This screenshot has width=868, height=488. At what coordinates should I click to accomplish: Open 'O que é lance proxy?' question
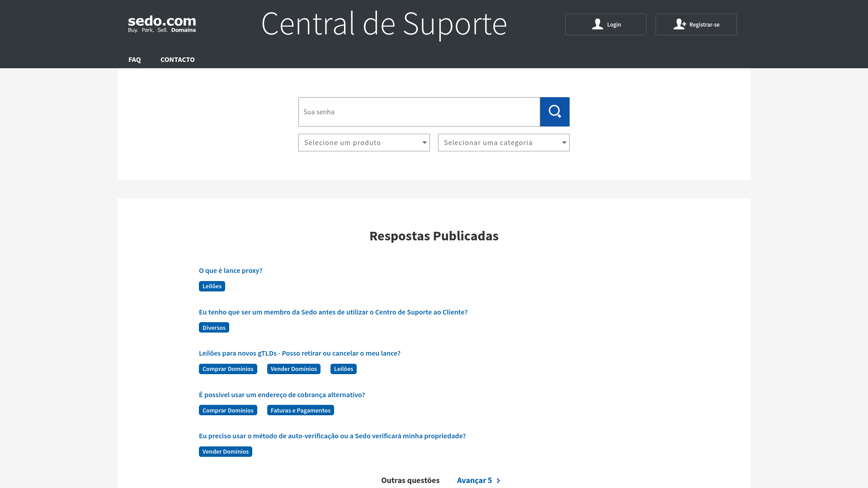point(231,270)
